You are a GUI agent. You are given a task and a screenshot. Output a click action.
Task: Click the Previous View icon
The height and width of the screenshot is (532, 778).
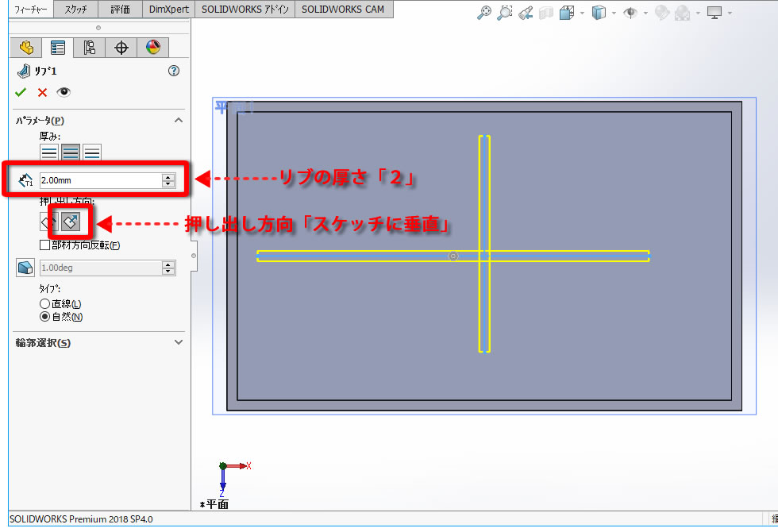click(x=526, y=13)
